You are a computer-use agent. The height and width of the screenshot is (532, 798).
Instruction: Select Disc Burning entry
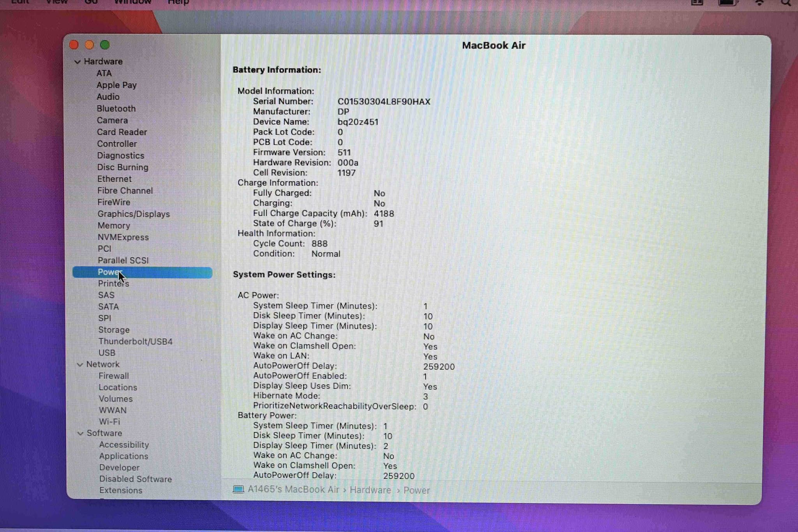[123, 167]
